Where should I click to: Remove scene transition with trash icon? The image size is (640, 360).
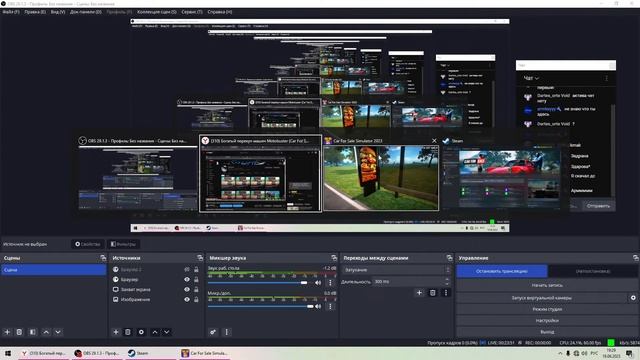pos(433,293)
